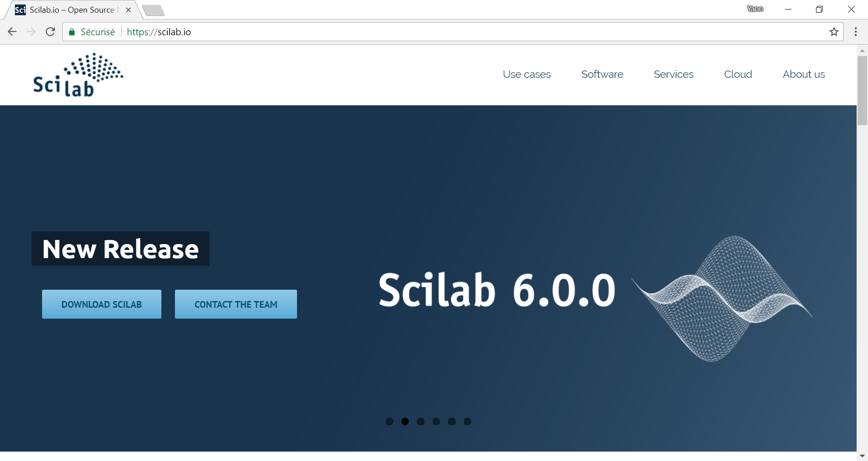This screenshot has width=868, height=461.
Task: Select the third carousel slide dot
Action: pyautogui.click(x=420, y=421)
